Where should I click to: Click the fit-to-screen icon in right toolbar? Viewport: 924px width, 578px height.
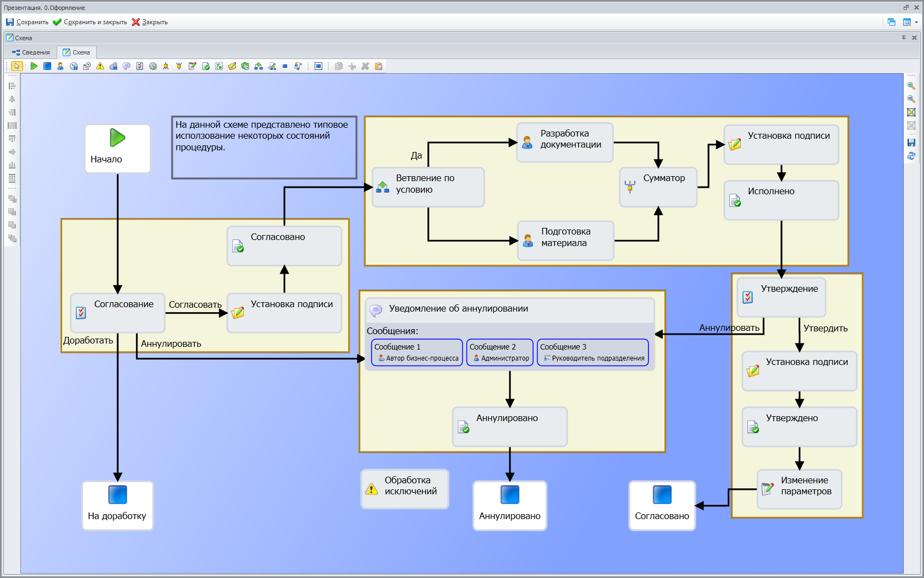[911, 112]
